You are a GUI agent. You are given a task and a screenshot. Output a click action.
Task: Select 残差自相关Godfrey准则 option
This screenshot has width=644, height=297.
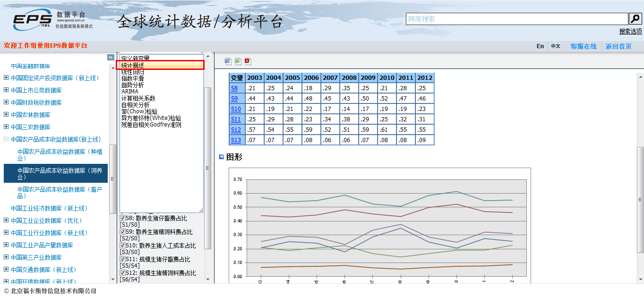coord(151,125)
